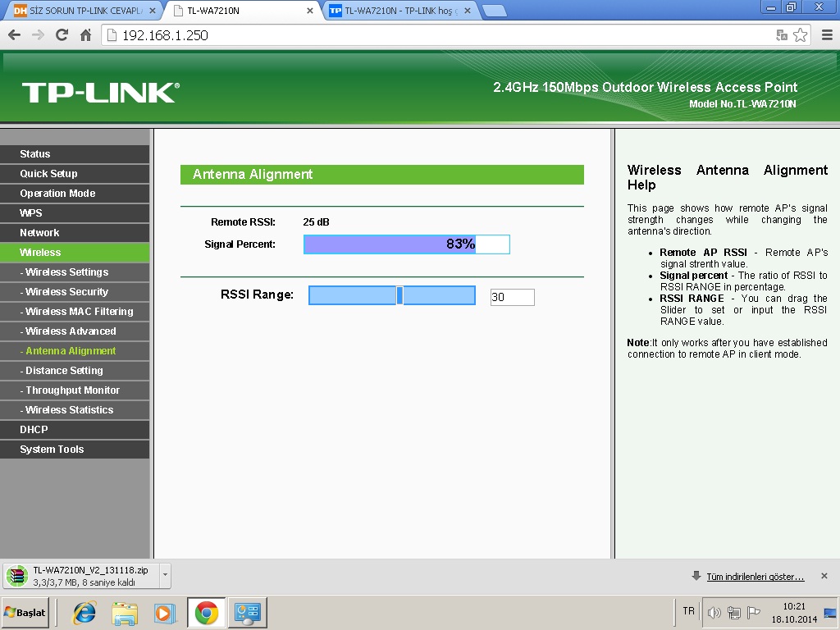
Task: Click the show desktop tray icon
Action: tap(830, 612)
